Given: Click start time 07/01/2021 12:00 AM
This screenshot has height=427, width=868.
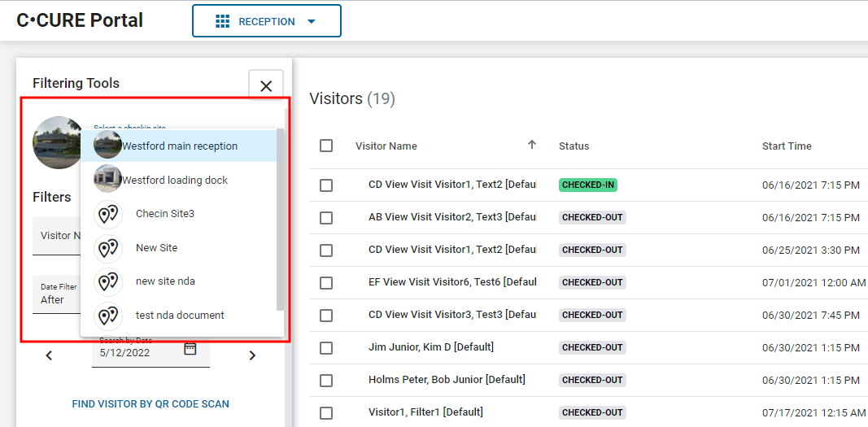Looking at the screenshot, I should pyautogui.click(x=813, y=283).
